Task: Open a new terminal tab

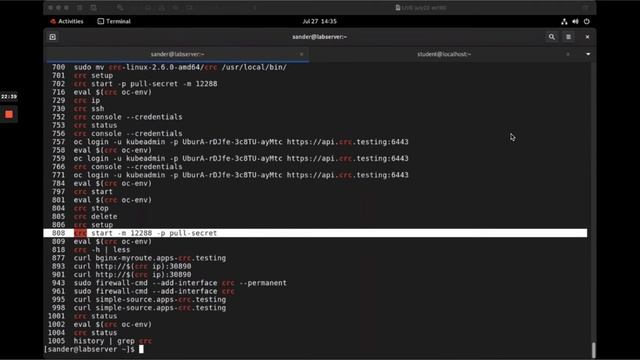Action: [x=53, y=37]
